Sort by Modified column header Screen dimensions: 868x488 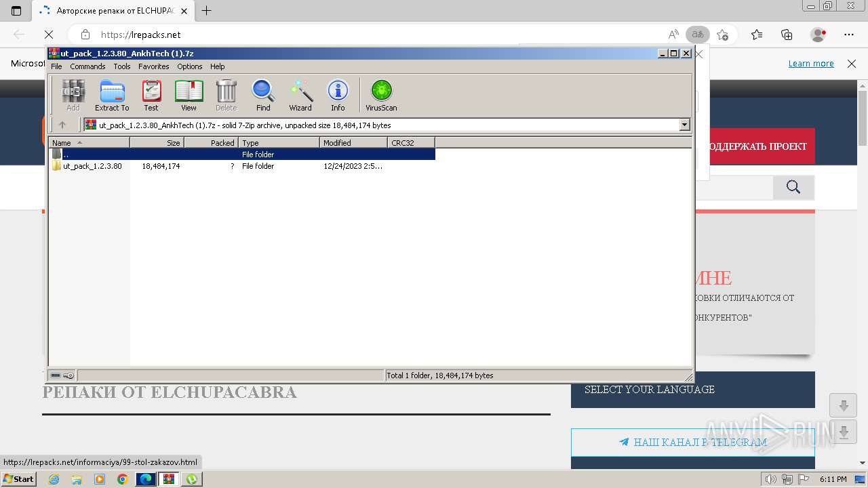click(x=353, y=142)
